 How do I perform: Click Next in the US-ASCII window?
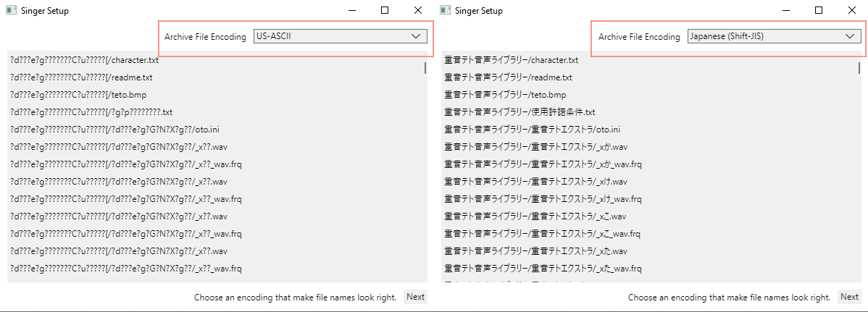[415, 297]
